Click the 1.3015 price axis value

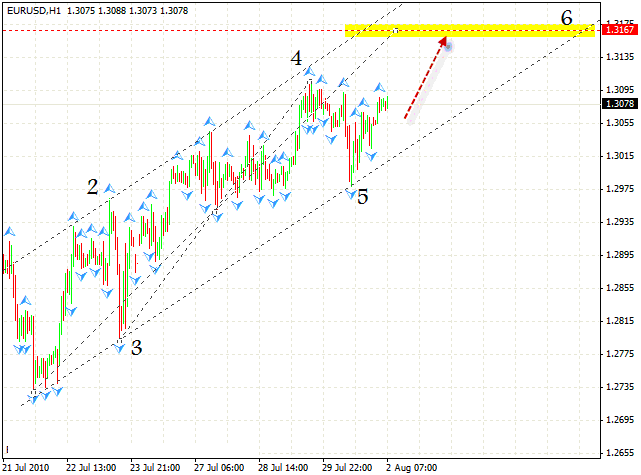(620, 156)
